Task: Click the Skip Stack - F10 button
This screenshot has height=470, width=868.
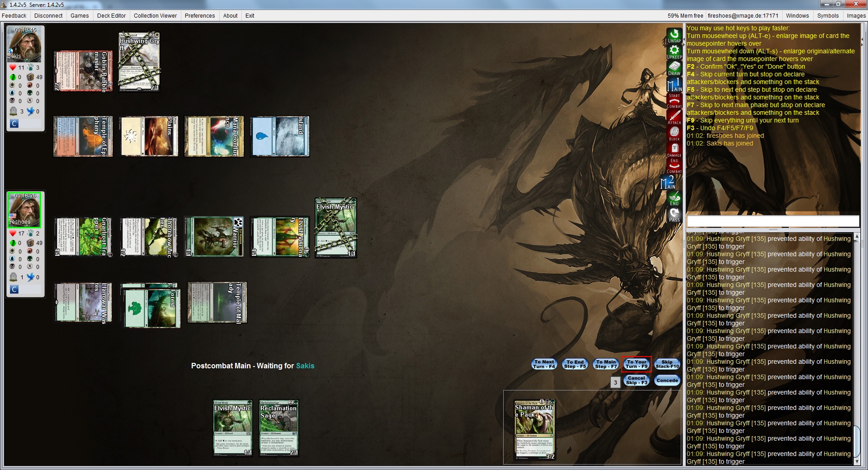Action: (x=667, y=364)
